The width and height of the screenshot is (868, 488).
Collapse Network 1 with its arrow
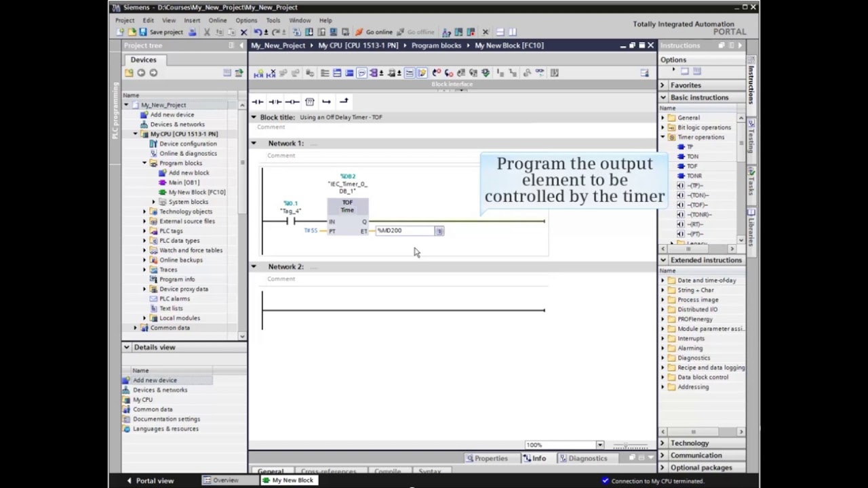254,143
